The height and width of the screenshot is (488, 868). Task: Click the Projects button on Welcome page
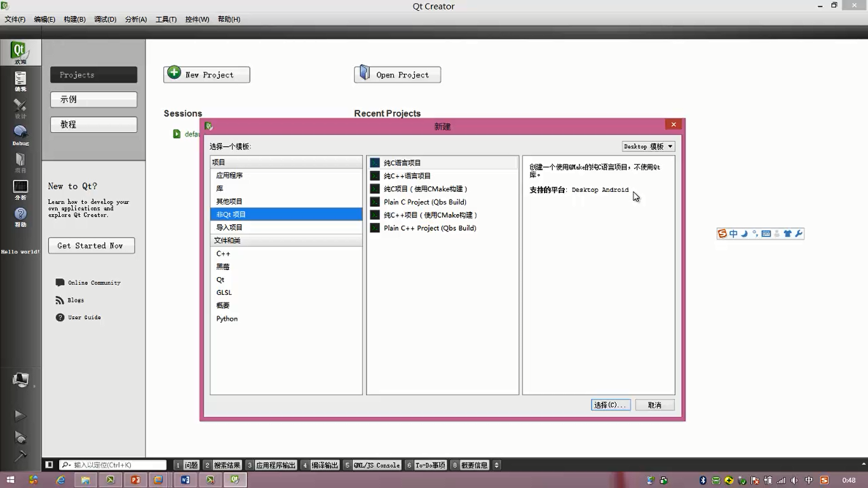[93, 74]
